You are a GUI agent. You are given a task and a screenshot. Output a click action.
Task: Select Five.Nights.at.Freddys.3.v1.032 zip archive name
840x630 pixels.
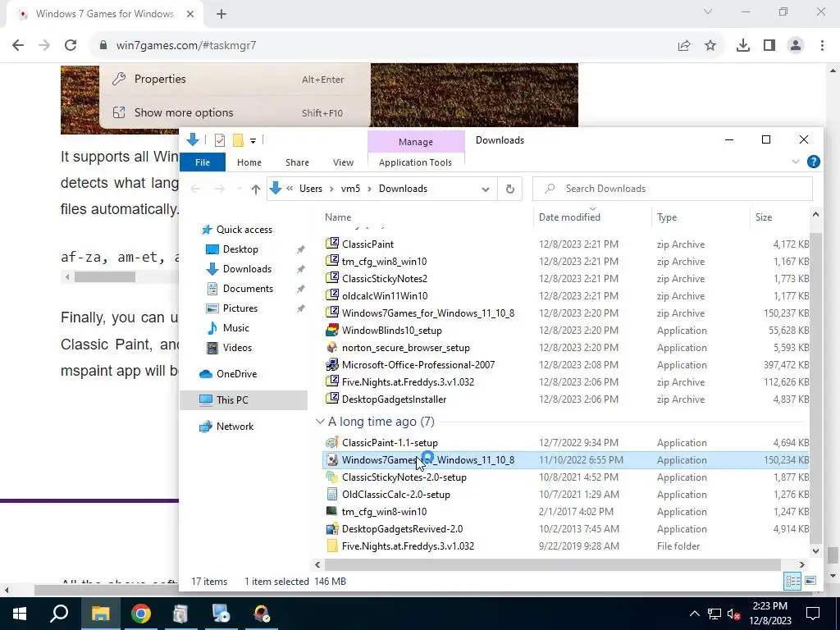click(x=408, y=382)
